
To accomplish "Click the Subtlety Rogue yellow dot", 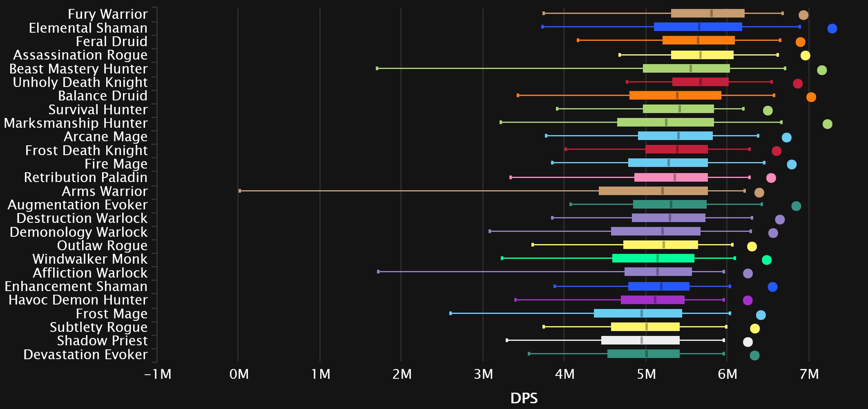I will point(754,329).
